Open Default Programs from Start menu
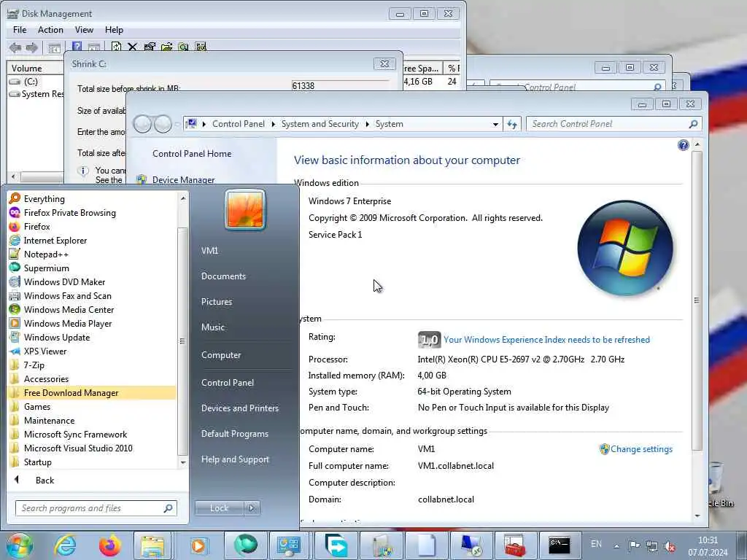 click(x=234, y=434)
